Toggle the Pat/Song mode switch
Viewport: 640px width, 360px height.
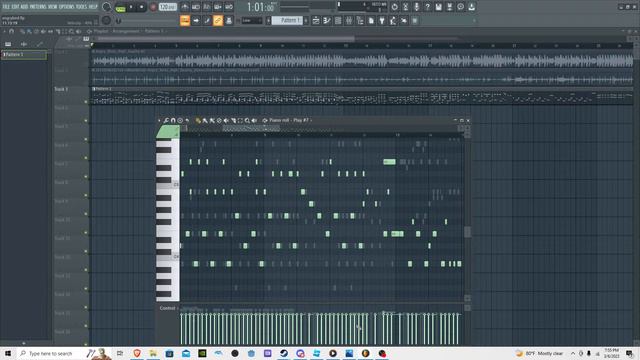tap(120, 7)
